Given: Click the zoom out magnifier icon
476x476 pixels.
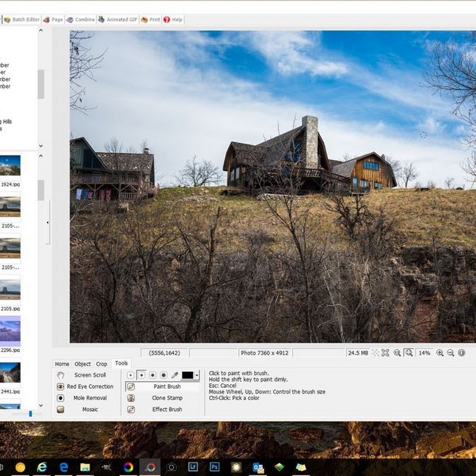Looking at the screenshot, I should pos(451,353).
